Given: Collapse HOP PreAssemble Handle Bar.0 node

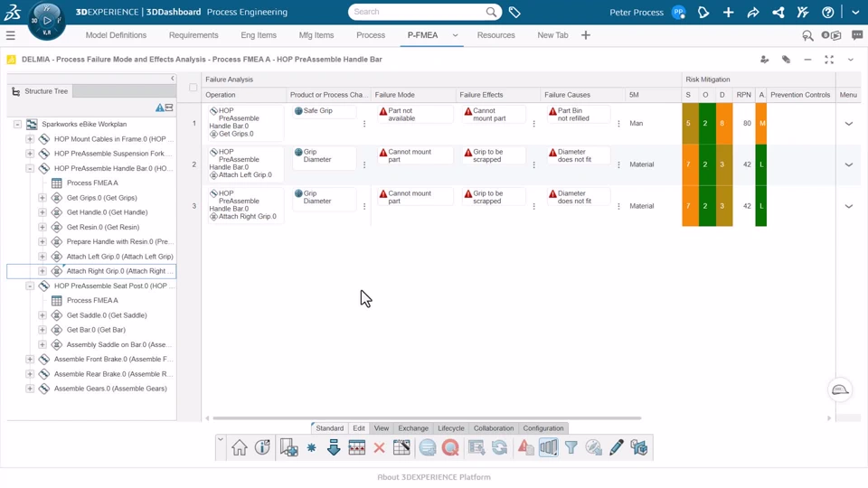Looking at the screenshot, I should pyautogui.click(x=30, y=168).
